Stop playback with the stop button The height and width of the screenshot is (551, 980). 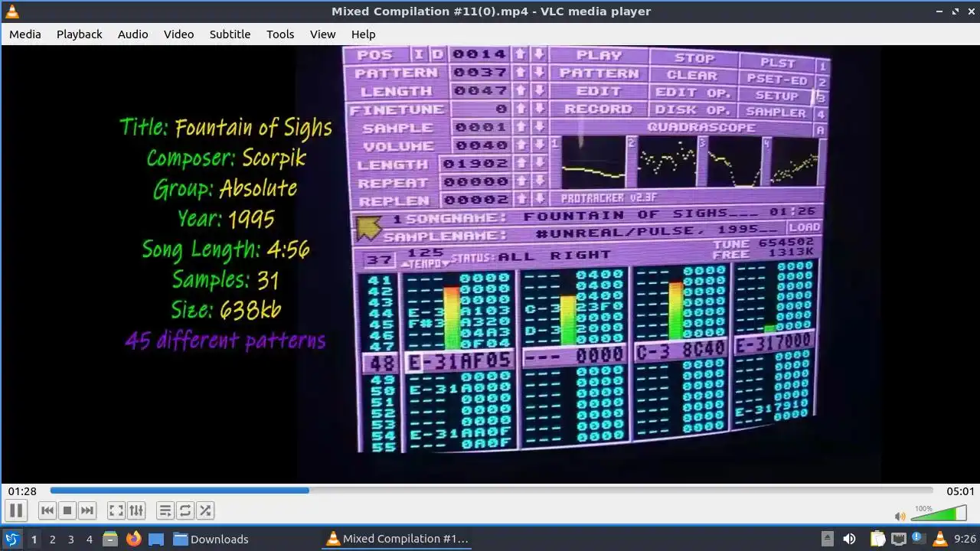tap(67, 510)
